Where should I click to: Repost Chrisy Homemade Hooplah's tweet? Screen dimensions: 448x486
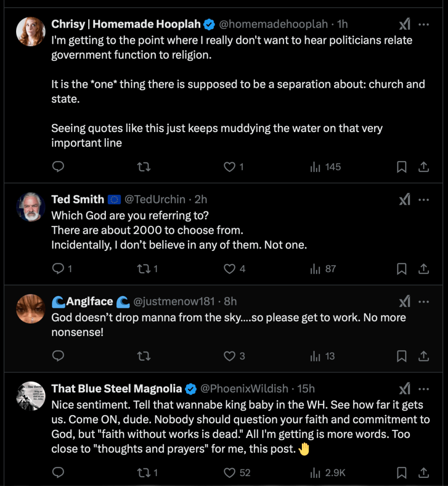144,167
